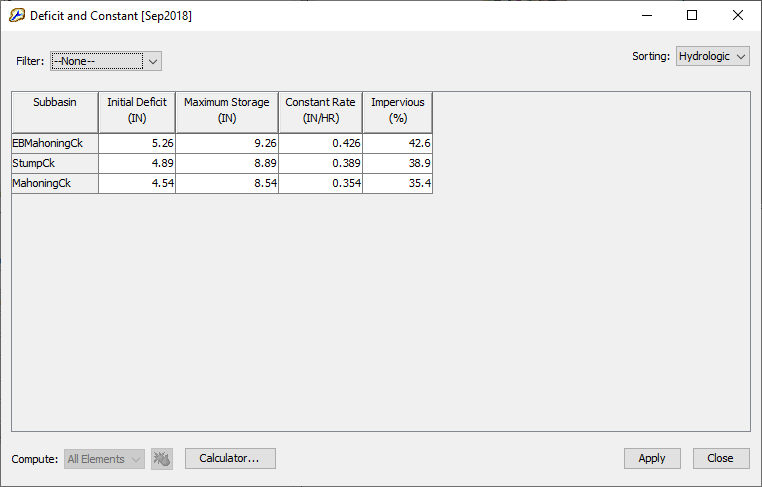Edit EBMahoningCk impervious value 42.6

(x=398, y=143)
